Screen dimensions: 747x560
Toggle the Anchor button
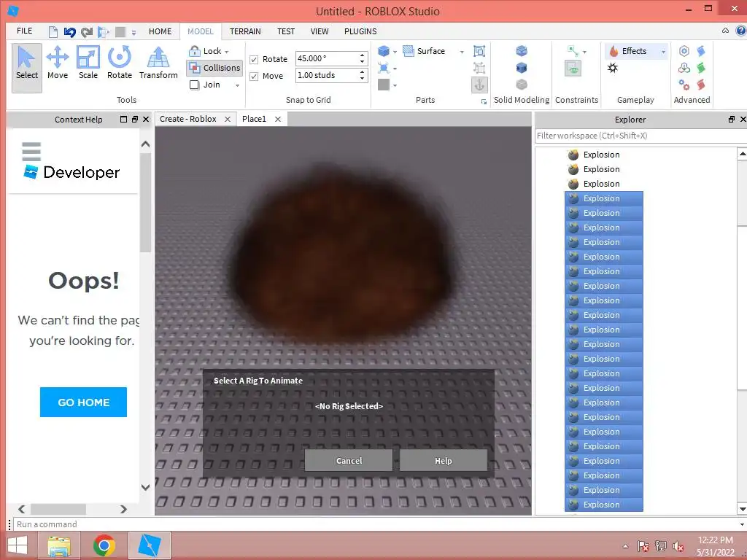479,85
